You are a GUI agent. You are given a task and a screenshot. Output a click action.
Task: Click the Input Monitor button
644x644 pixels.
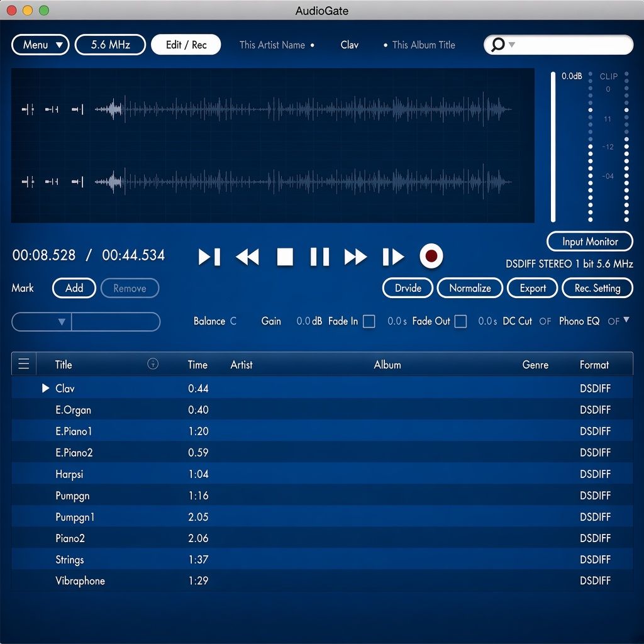click(x=590, y=241)
